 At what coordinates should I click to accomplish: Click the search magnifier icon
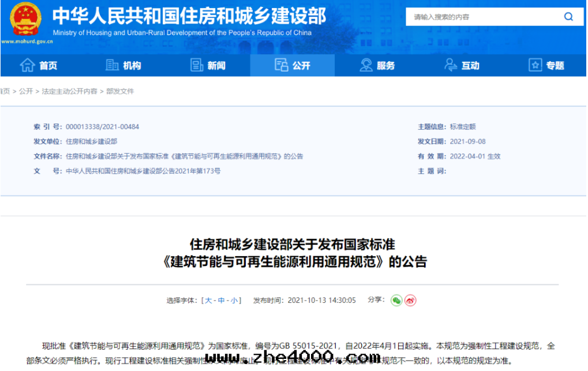tap(568, 17)
